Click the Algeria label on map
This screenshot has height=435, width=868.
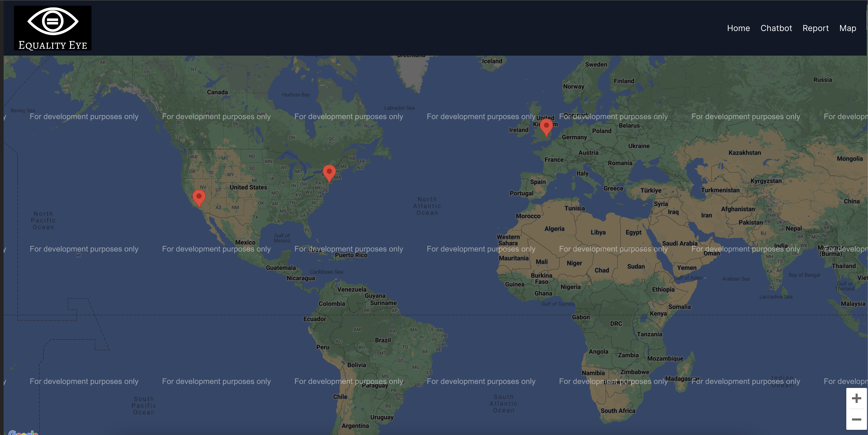coord(554,229)
